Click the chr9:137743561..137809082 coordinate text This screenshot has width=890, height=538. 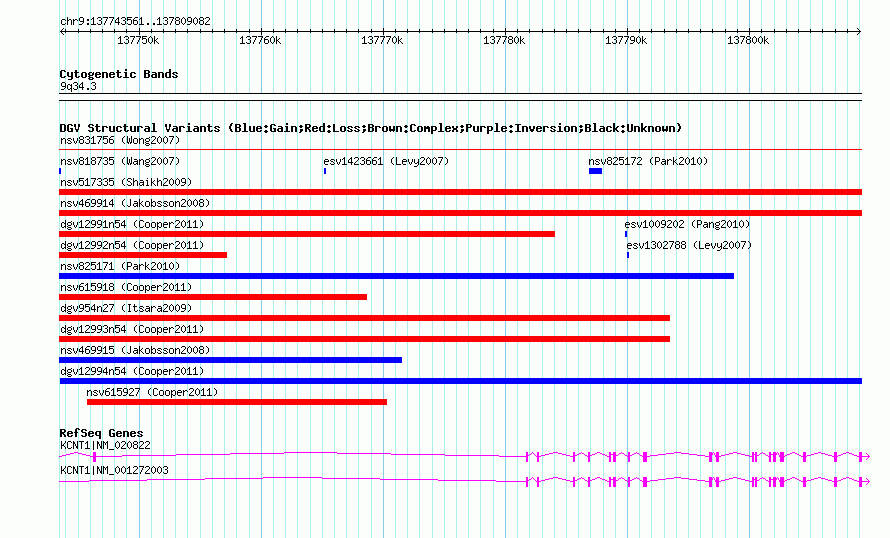point(135,21)
